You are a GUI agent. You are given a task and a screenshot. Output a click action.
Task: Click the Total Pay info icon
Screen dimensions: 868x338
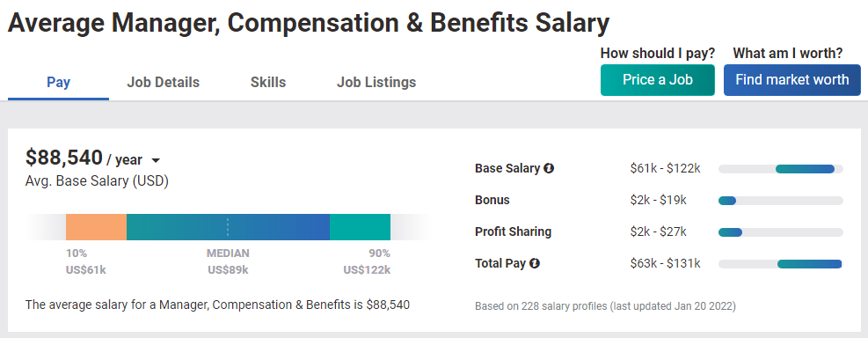(x=534, y=263)
